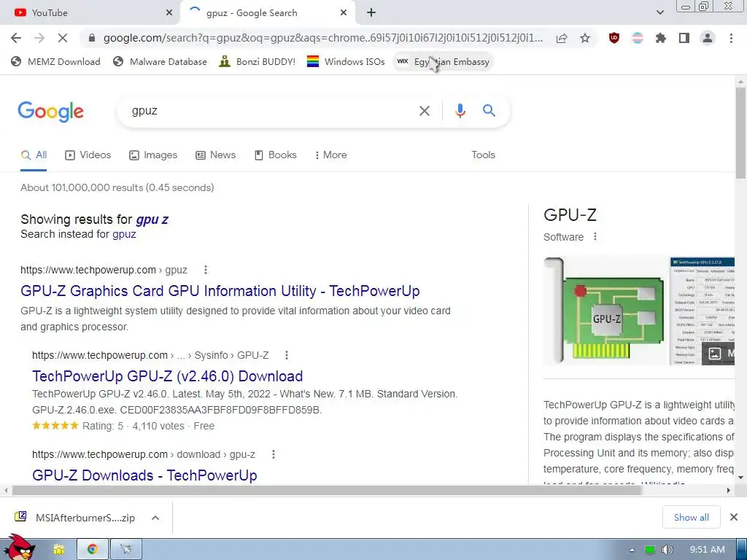Start voice search with microphone icon

(x=460, y=111)
